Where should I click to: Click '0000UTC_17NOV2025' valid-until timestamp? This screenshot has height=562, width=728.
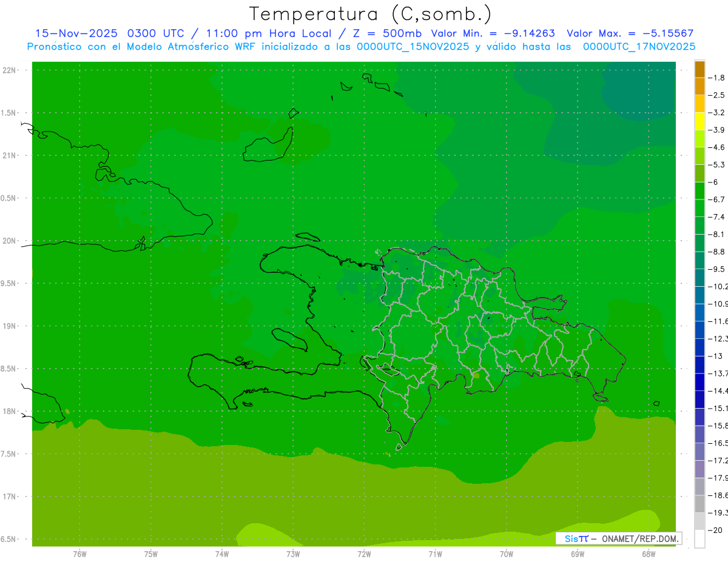[x=639, y=47]
